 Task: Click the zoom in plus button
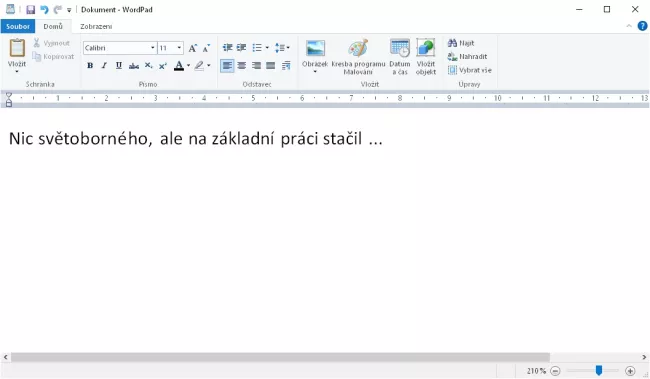[x=630, y=371]
